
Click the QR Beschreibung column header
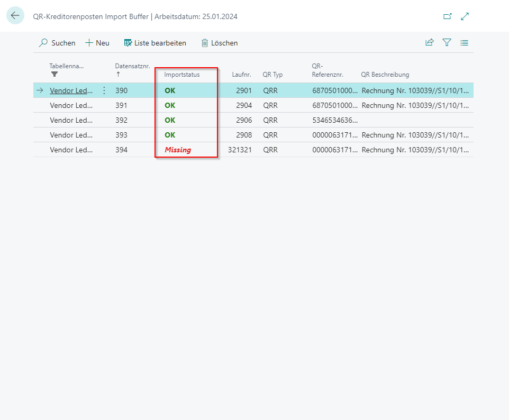tap(385, 75)
